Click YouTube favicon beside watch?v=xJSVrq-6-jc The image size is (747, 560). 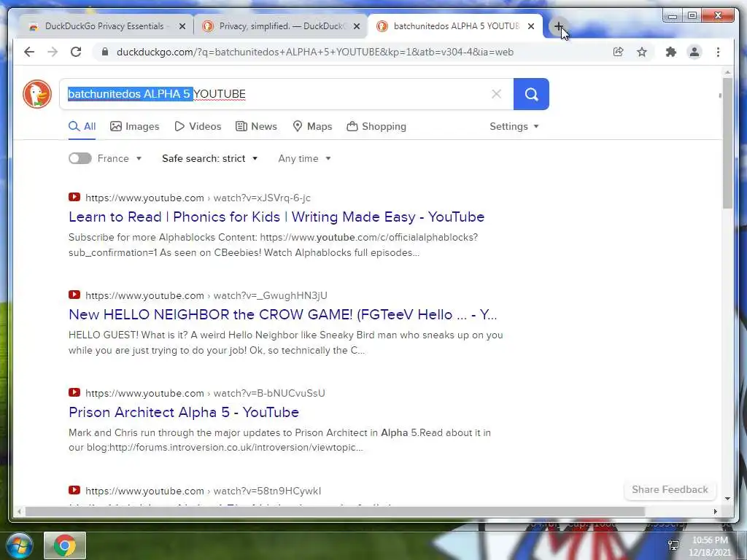click(x=74, y=197)
